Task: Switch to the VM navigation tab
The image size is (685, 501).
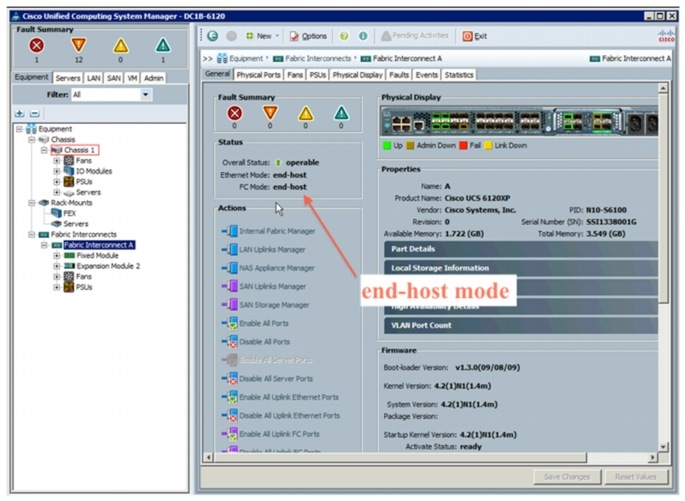Action: click(132, 78)
